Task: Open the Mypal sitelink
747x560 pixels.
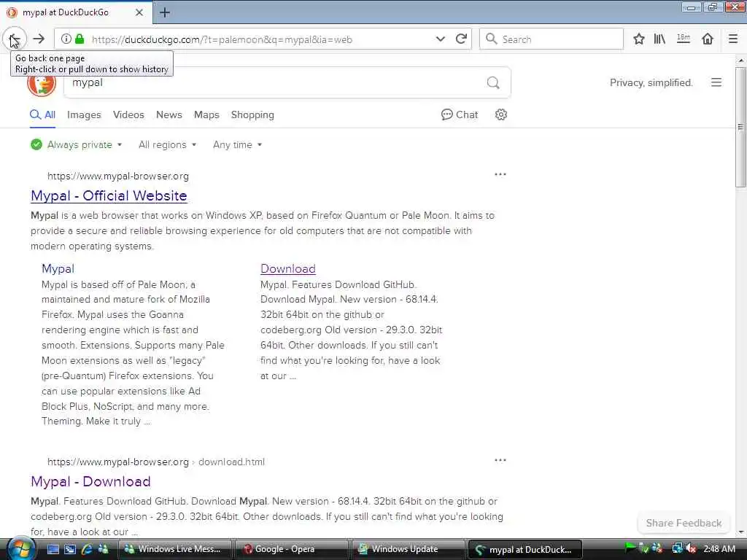Action: tap(58, 268)
